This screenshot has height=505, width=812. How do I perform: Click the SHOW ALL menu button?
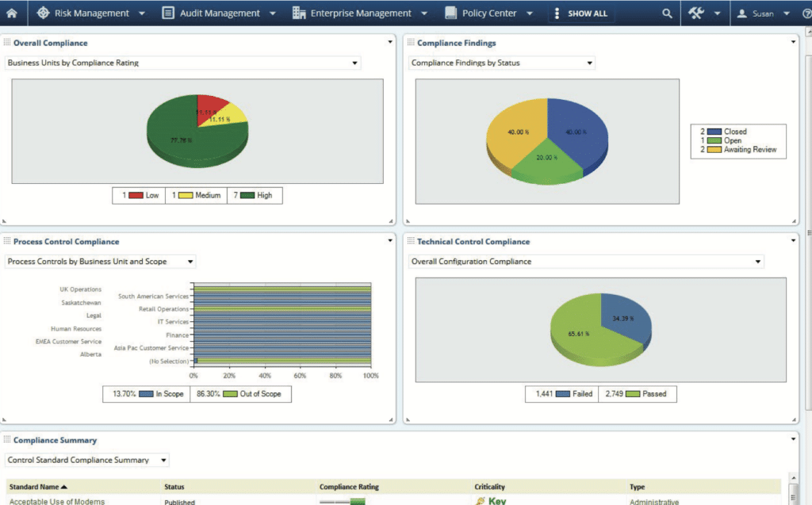click(580, 13)
